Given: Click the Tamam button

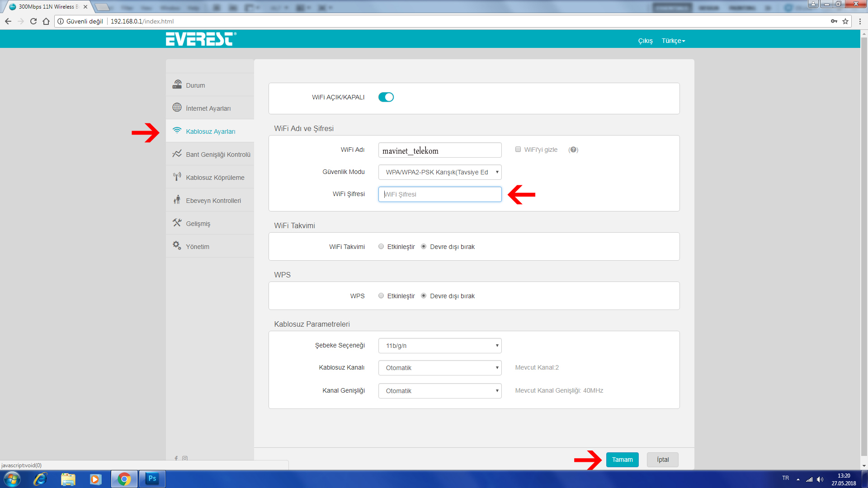Looking at the screenshot, I should [x=622, y=460].
